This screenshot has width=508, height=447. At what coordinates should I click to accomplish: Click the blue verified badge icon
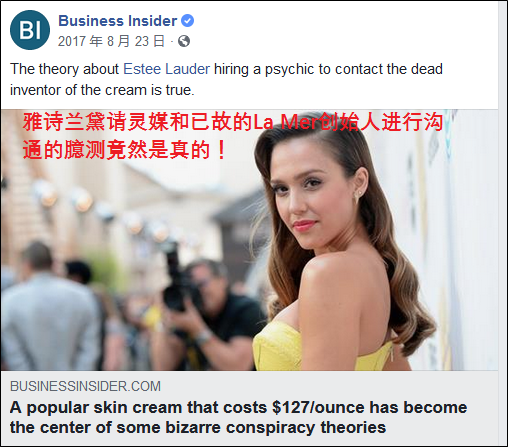click(187, 21)
